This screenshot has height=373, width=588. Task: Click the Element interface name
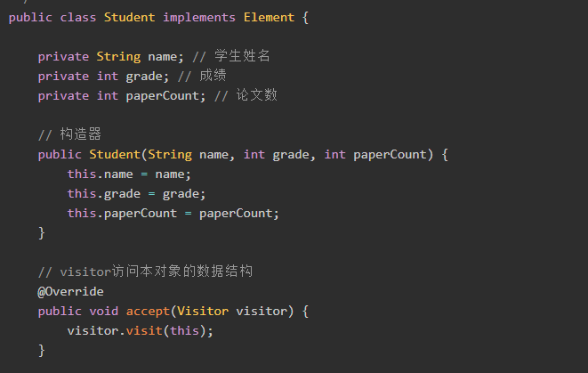coord(269,17)
